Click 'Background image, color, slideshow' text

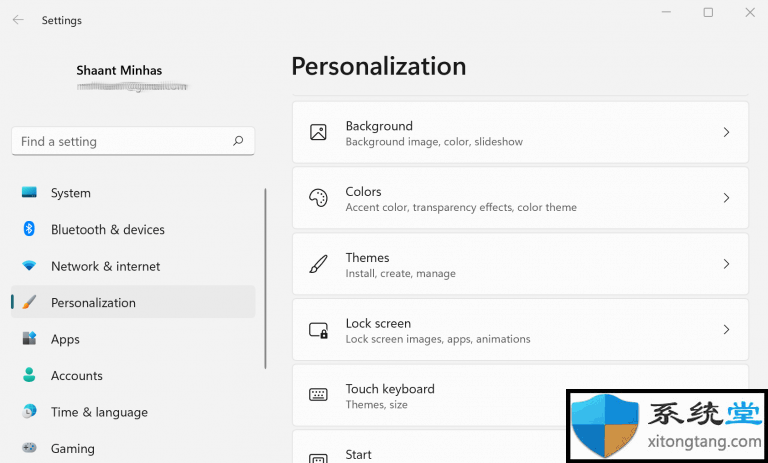434,142
